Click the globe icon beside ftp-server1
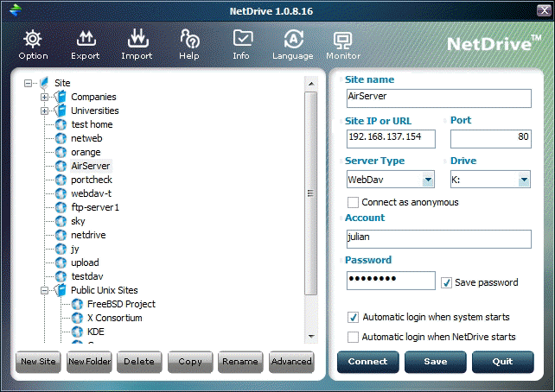Viewport: 555px width, 392px height. (x=61, y=207)
